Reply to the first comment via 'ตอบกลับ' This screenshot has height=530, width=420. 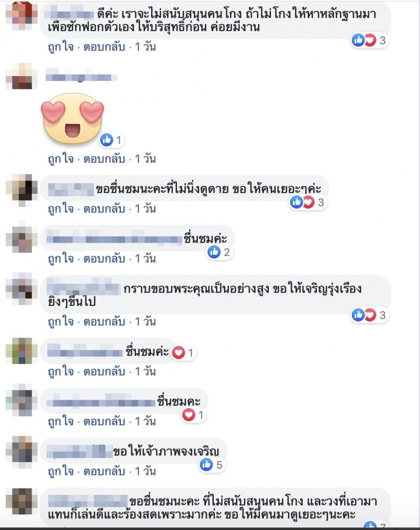[x=104, y=47]
